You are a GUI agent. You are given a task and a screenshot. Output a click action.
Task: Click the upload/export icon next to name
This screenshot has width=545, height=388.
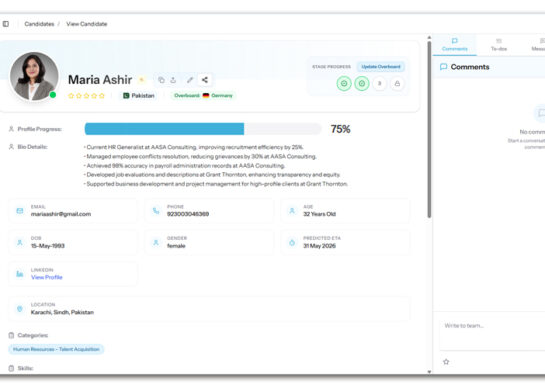[173, 80]
